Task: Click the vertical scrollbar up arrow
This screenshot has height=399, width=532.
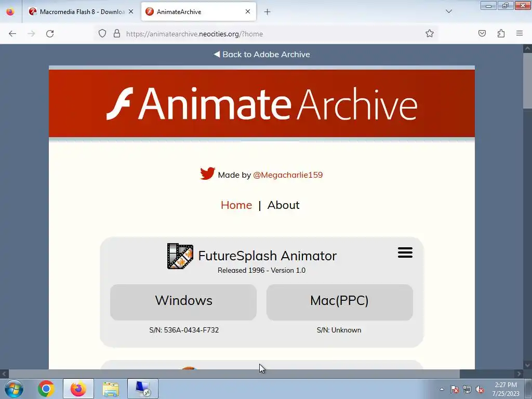Action: point(527,48)
